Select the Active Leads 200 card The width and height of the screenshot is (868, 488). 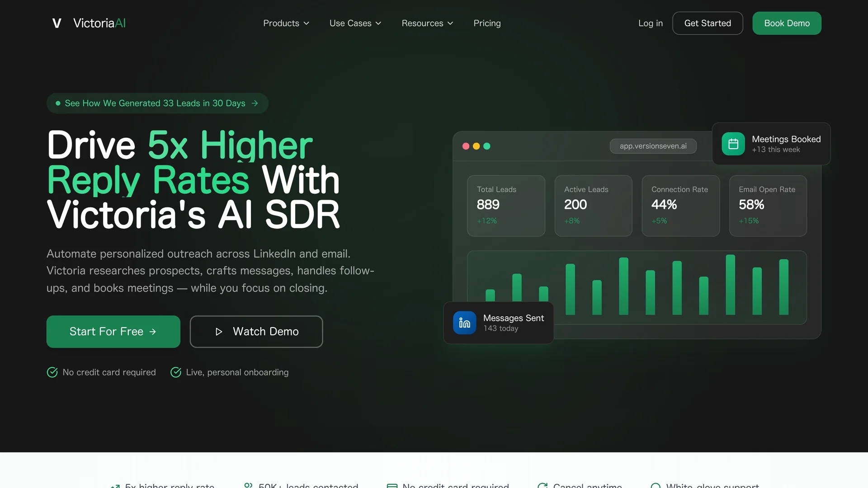click(x=593, y=206)
